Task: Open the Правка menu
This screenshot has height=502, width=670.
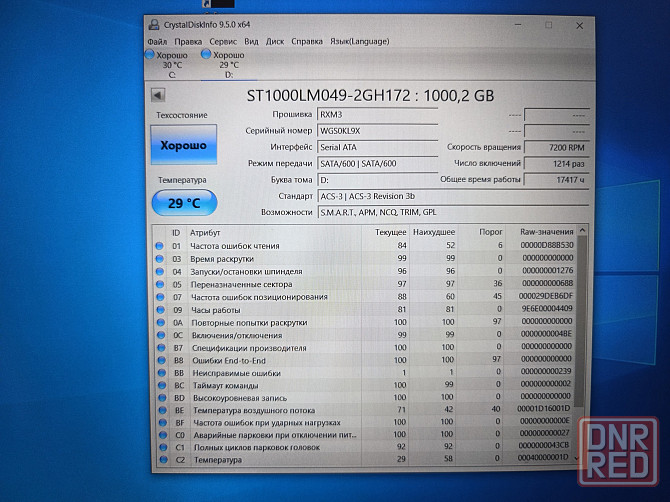Action: click(x=188, y=41)
